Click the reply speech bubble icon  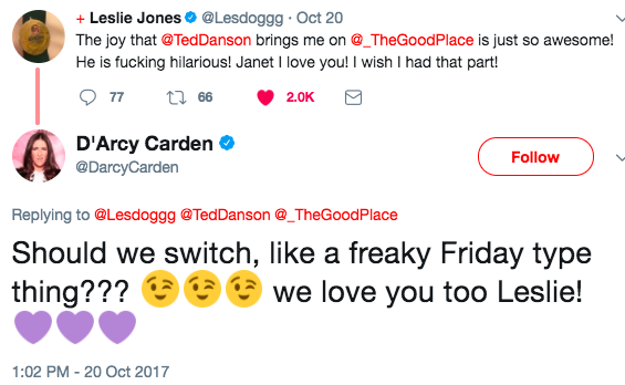click(88, 97)
